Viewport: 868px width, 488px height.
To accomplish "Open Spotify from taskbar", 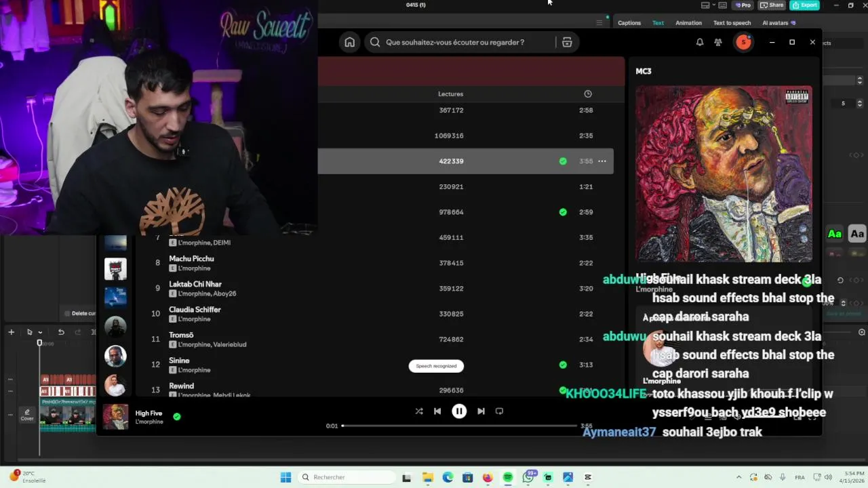I will pos(508,477).
